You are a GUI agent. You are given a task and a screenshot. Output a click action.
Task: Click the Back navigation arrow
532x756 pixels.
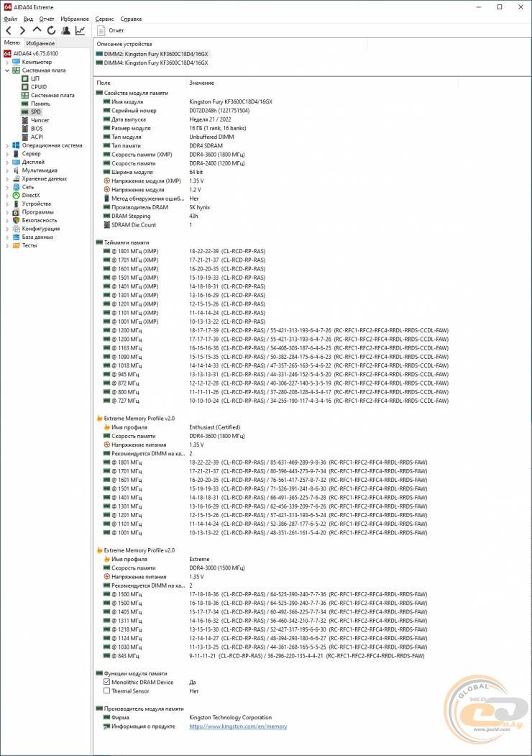(x=8, y=30)
